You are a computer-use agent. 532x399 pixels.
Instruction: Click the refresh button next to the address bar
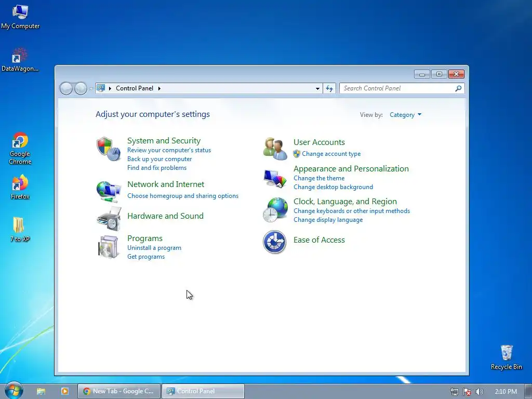329,88
